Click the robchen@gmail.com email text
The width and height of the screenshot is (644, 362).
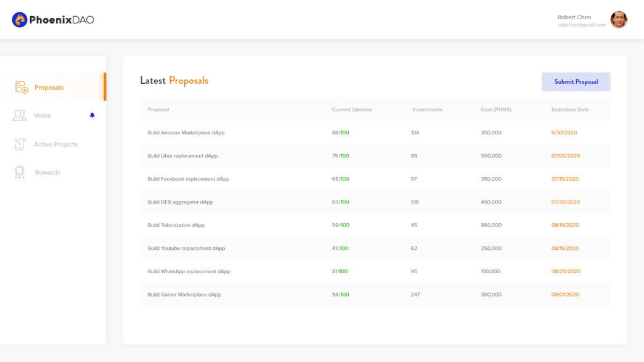(x=582, y=25)
